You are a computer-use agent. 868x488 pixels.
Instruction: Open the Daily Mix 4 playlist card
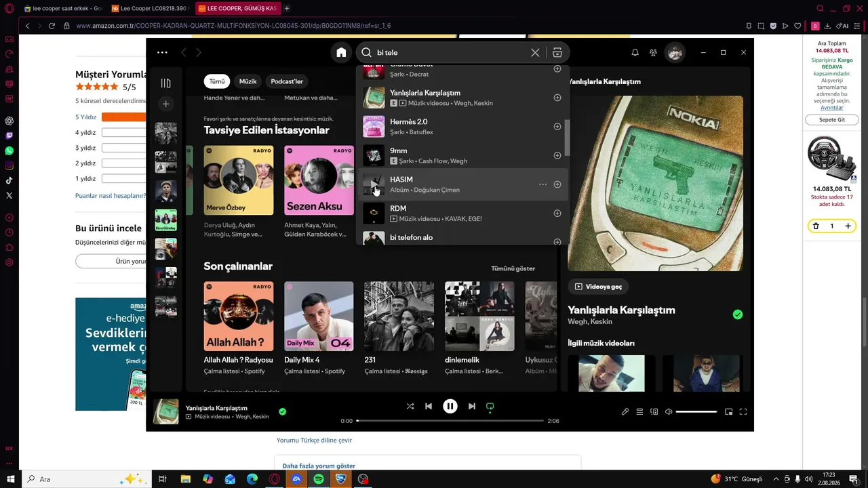[x=319, y=328]
